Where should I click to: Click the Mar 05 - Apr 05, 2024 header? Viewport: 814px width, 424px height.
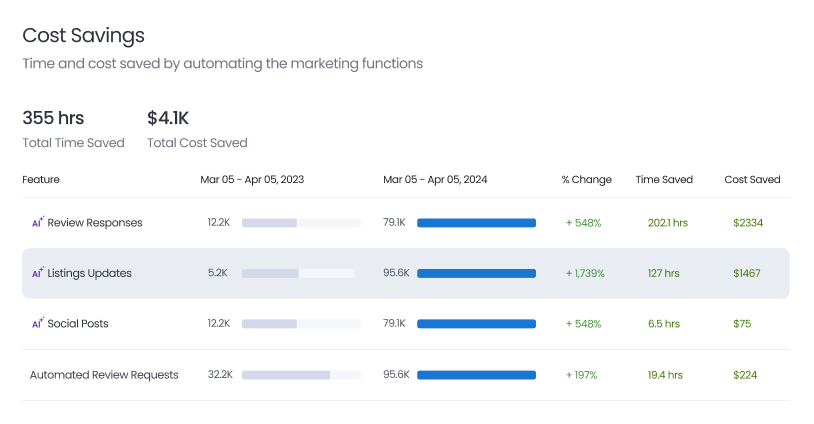click(435, 180)
